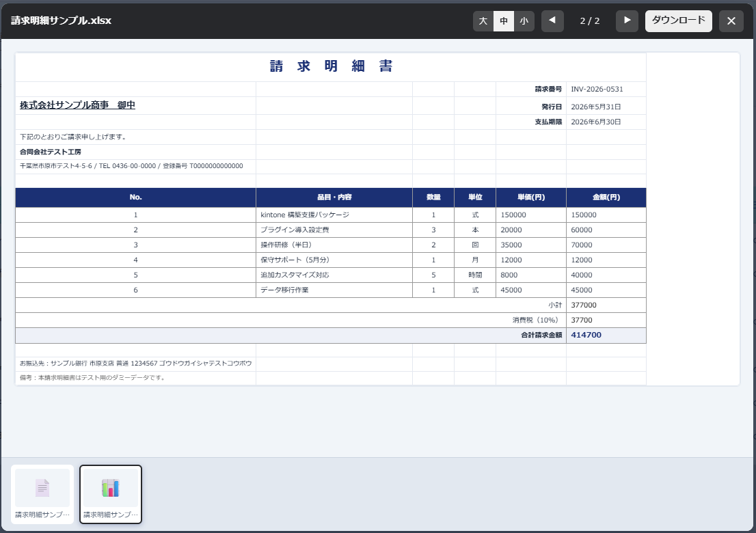The width and height of the screenshot is (756, 533).
Task: Click the 単位 column header
Action: [x=475, y=197]
